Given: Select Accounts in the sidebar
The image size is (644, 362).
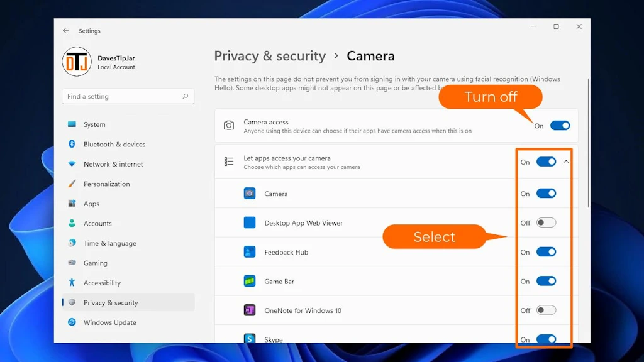Looking at the screenshot, I should click(128, 223).
